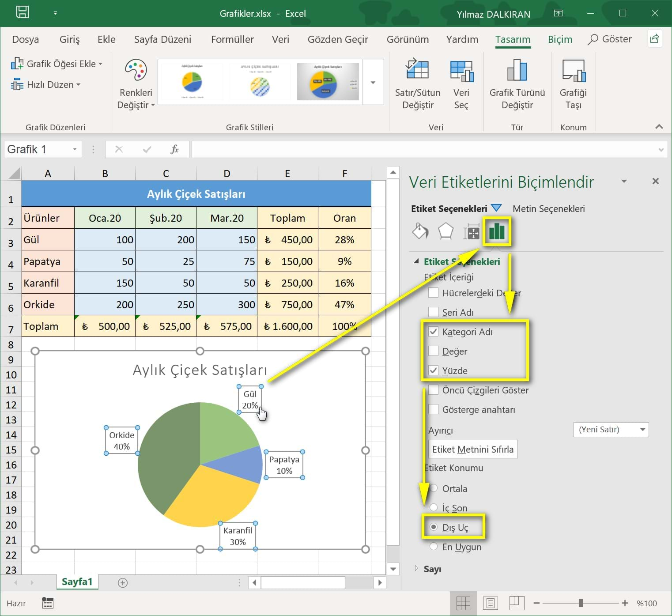Viewport: 672px width, 616px height.
Task: Switch to the Sayfa Düzeni tab
Action: pyautogui.click(x=162, y=39)
